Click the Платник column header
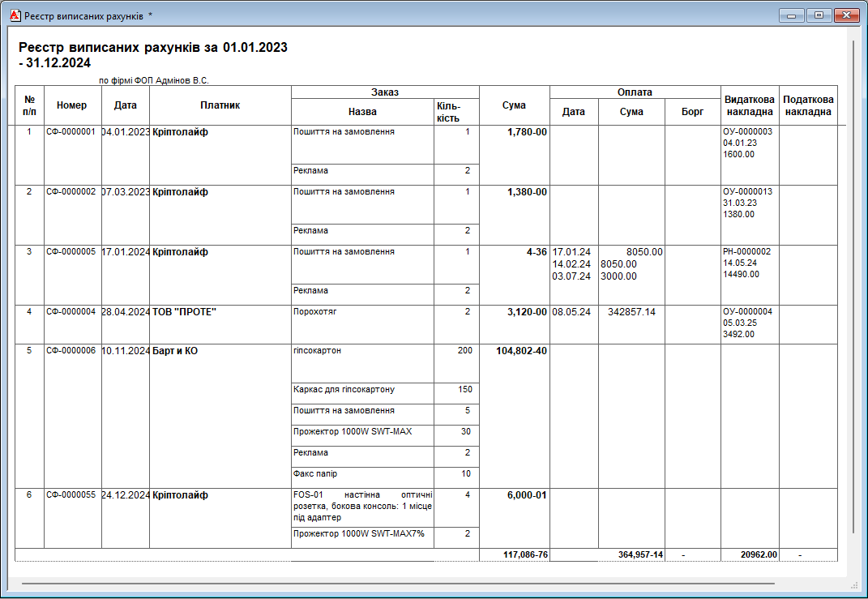Screen dimensions: 868x599 point(220,105)
